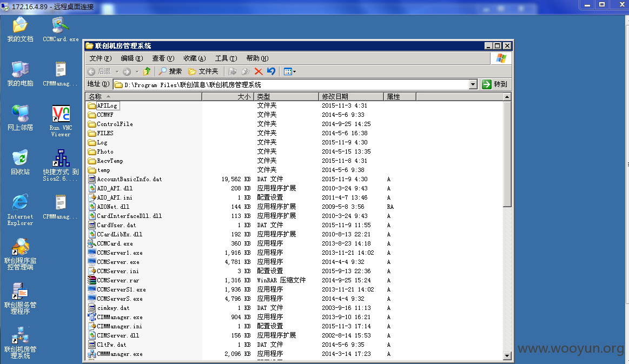Image resolution: width=629 pixels, height=364 pixels.
Task: Open 联创程序监控管理端 desktop shortcut
Action: click(x=20, y=254)
